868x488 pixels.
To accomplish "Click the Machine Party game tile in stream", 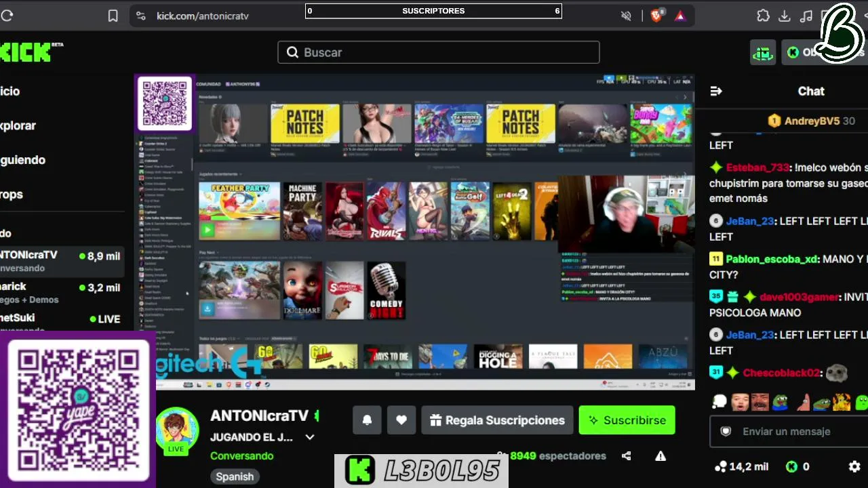I will tap(302, 211).
